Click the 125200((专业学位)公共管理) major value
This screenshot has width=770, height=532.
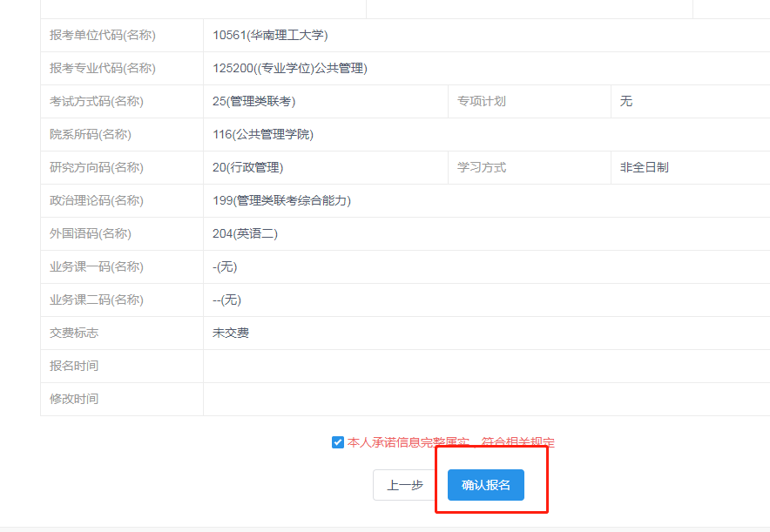(289, 69)
